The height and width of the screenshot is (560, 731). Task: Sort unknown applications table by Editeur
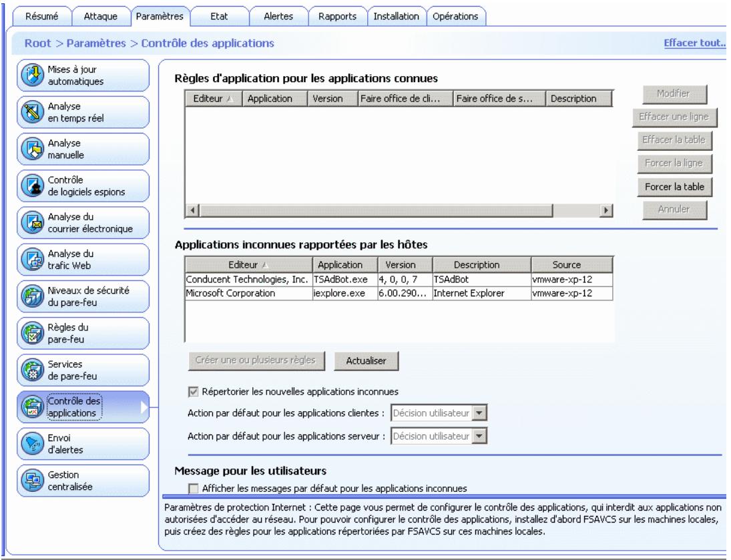(x=248, y=265)
